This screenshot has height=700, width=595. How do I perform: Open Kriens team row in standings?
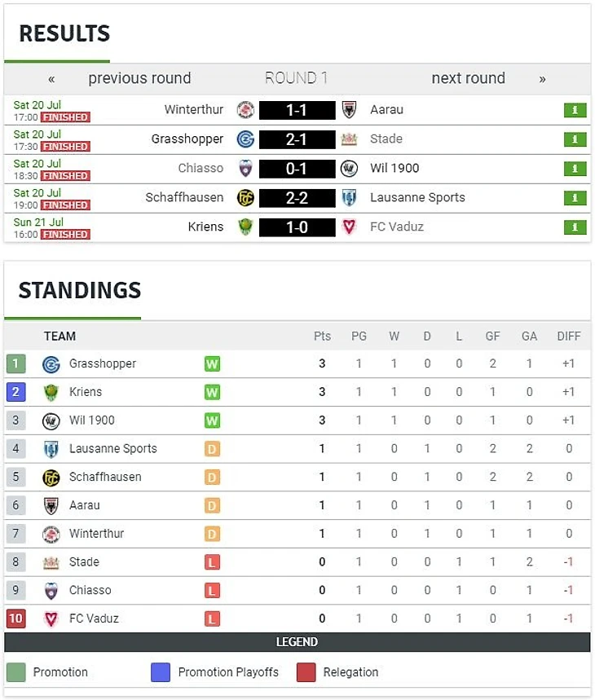coord(297,393)
